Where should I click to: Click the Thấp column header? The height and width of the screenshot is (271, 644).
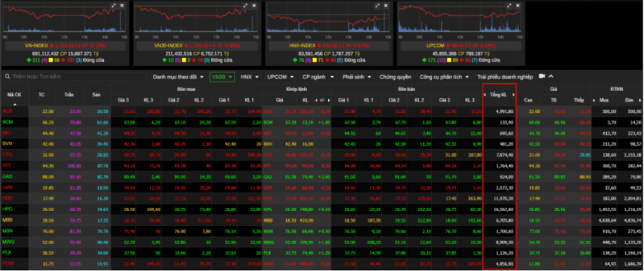coord(578,100)
